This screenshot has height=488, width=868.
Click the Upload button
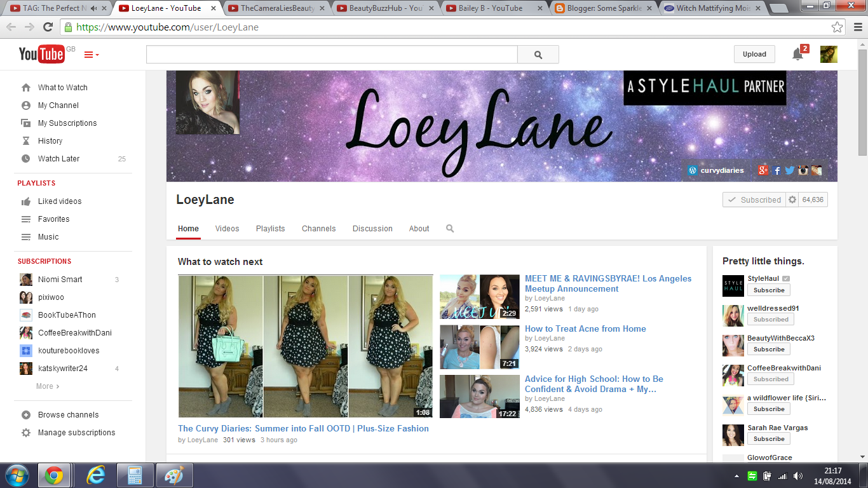click(x=754, y=55)
